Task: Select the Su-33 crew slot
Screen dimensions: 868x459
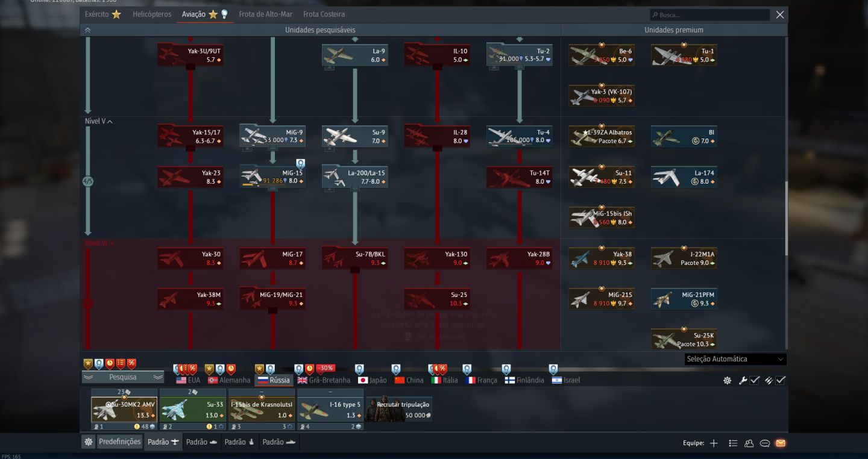Action: point(193,409)
